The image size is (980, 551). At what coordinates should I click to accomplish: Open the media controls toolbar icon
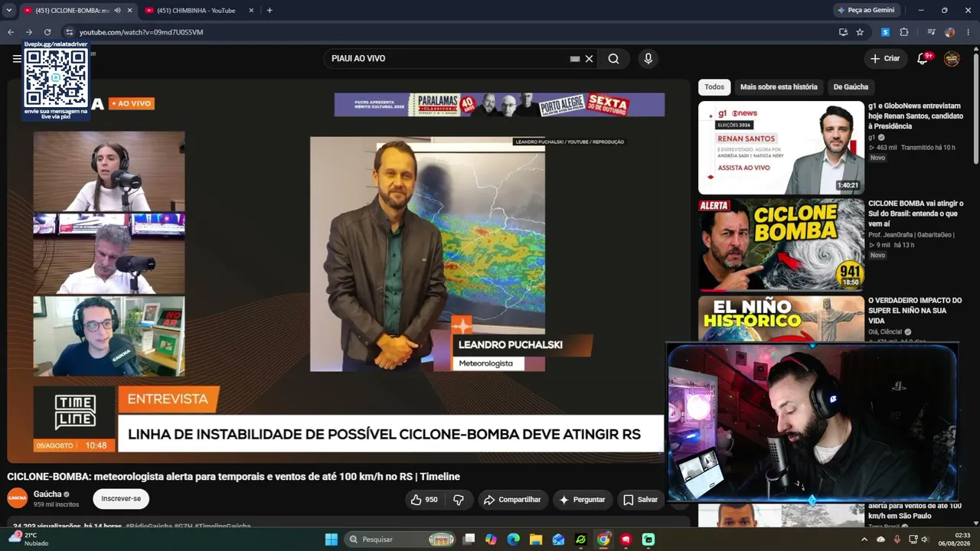(x=931, y=32)
